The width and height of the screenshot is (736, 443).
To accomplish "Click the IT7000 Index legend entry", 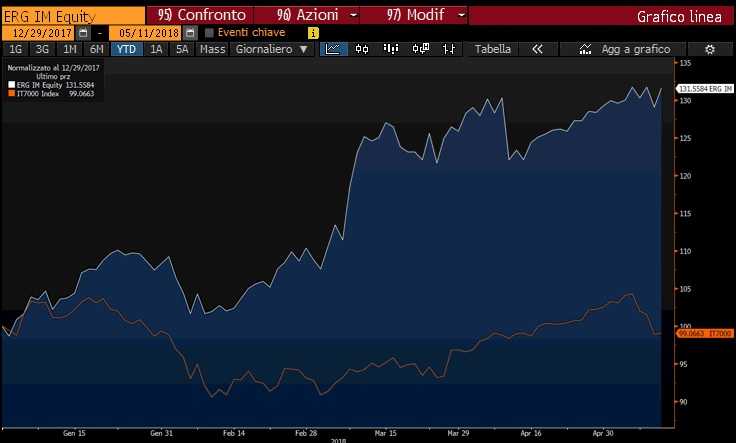I will (x=51, y=93).
